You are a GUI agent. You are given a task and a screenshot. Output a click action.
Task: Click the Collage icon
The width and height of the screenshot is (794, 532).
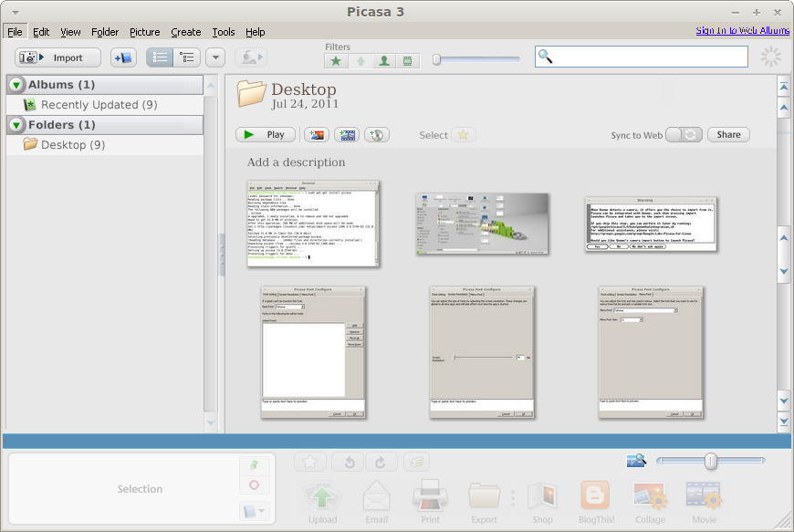(x=650, y=502)
